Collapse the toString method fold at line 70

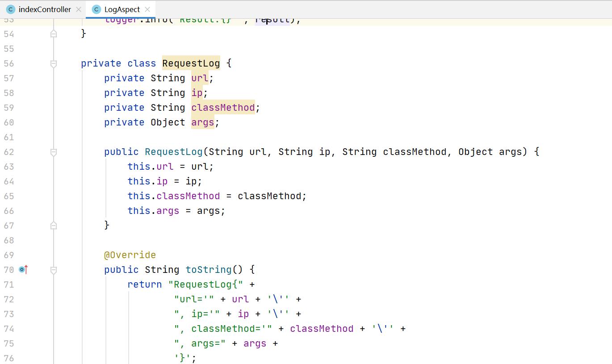pos(54,270)
